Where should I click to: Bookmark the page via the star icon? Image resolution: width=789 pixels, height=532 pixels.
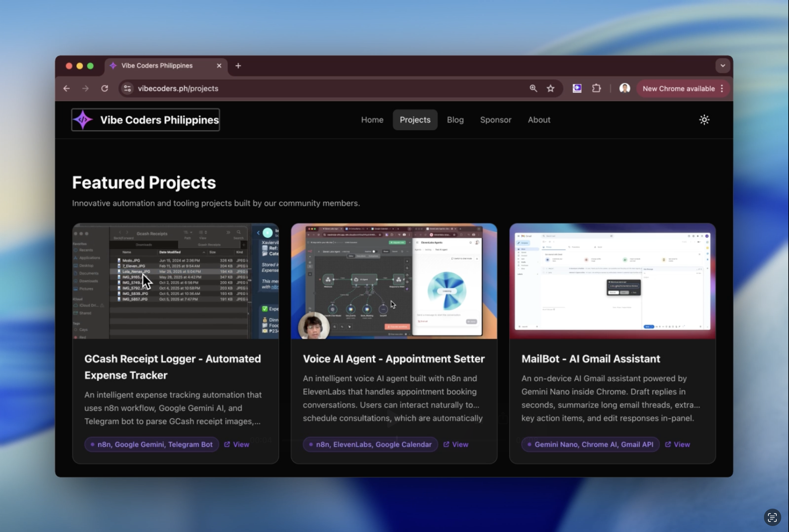click(x=551, y=88)
